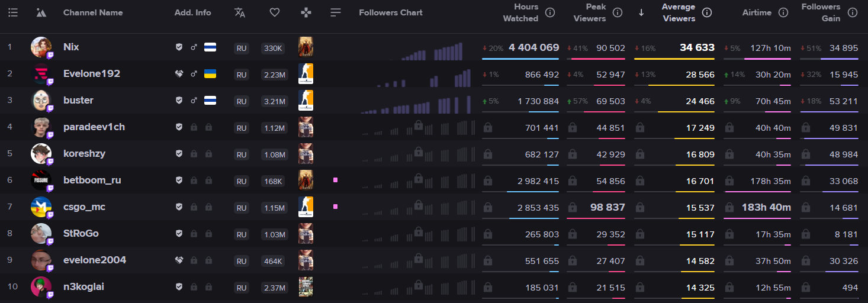This screenshot has height=303, width=868.
Task: Open the Peak Viewers info tooltip icon
Action: (x=618, y=12)
